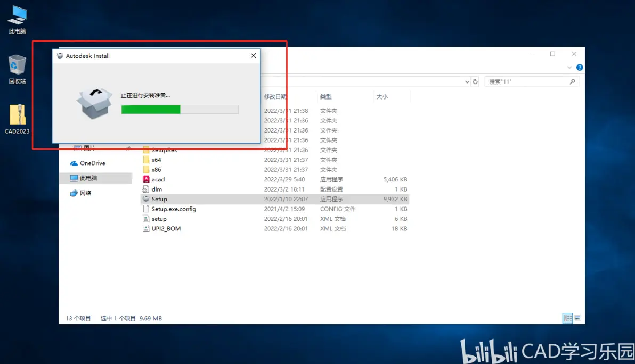This screenshot has width=635, height=364.
Task: Click the Setup application installer icon
Action: coord(146,199)
